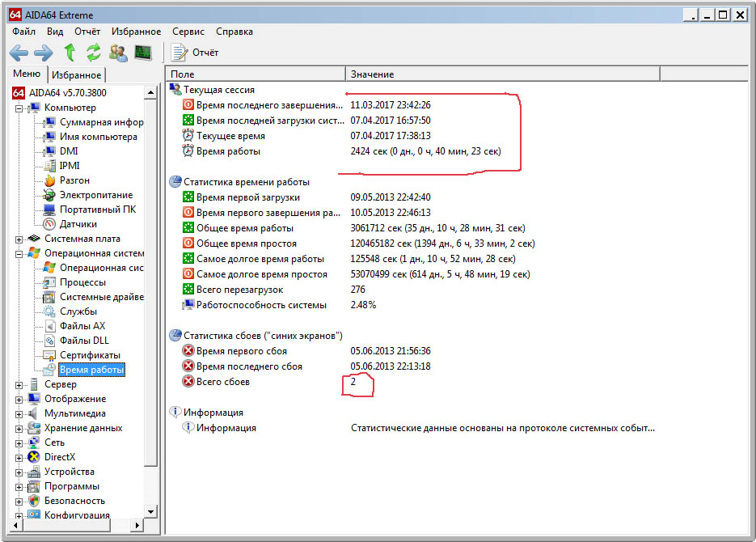Expand the Сервер tree node
This screenshot has height=542, width=756.
click(x=19, y=385)
